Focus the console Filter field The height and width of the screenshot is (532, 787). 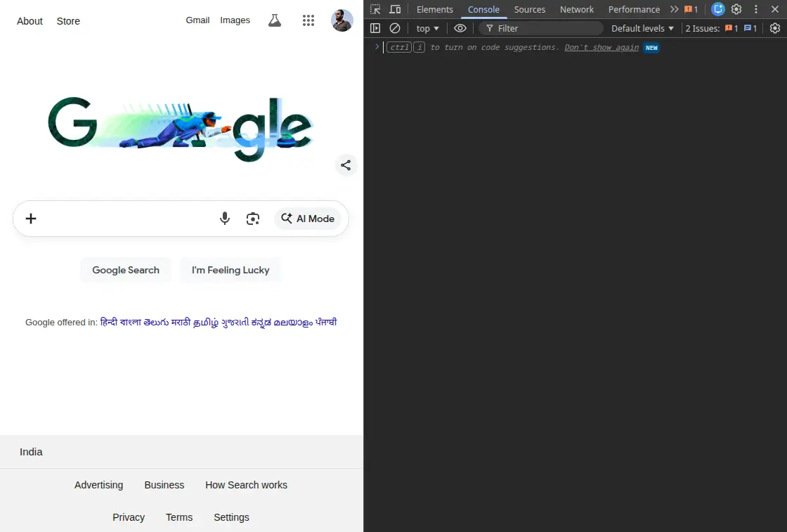click(541, 29)
